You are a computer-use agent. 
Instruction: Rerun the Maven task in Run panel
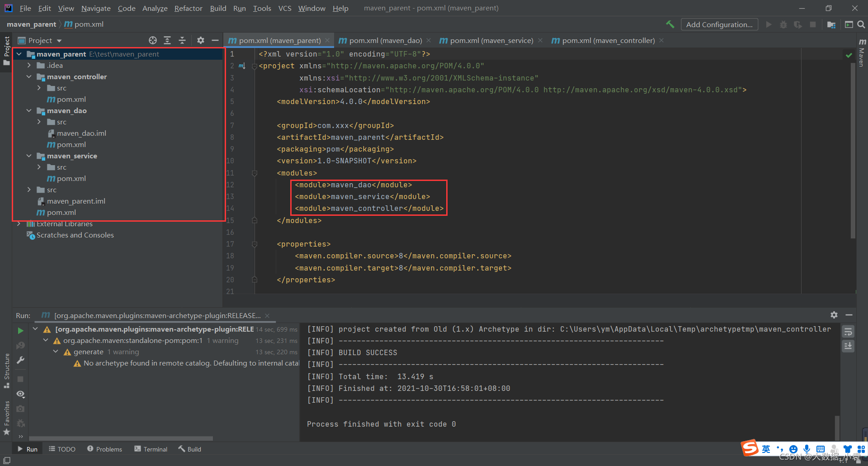click(x=20, y=331)
